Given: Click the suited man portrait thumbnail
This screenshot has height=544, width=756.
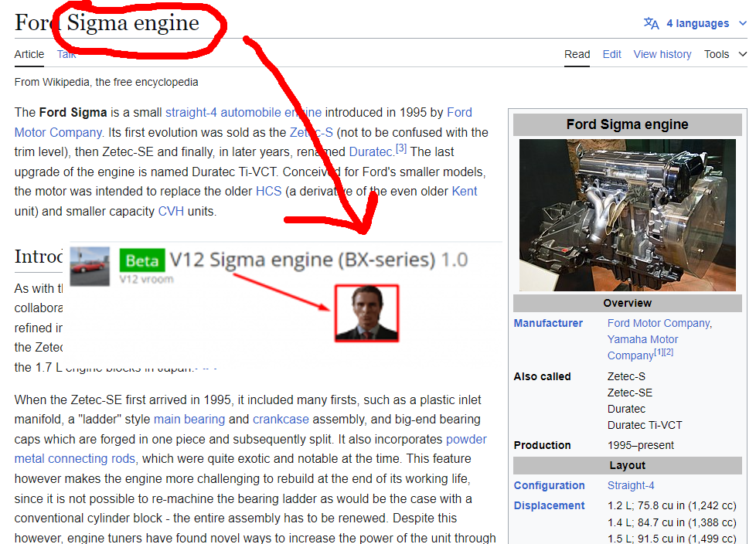Looking at the screenshot, I should pyautogui.click(x=367, y=313).
